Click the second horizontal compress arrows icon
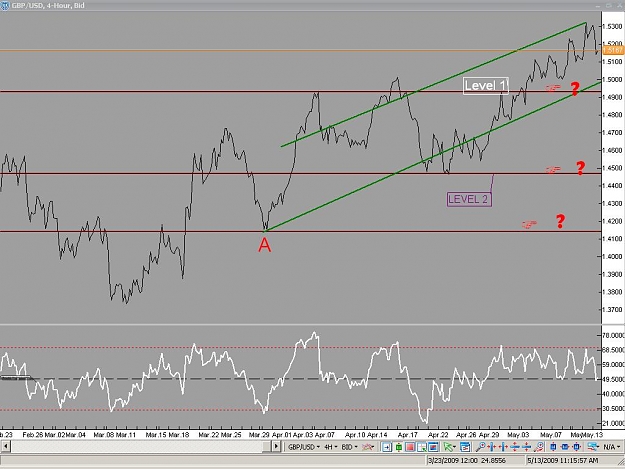 (503, 447)
